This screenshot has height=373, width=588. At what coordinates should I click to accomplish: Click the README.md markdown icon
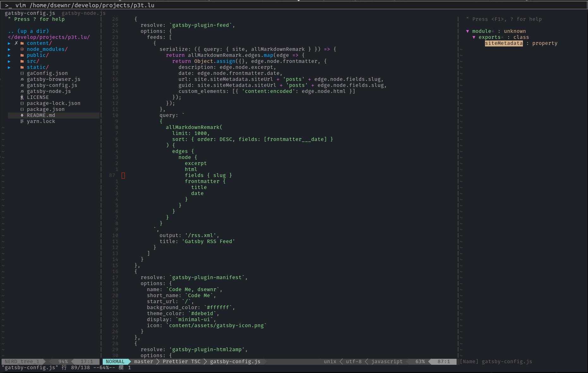[x=22, y=115]
